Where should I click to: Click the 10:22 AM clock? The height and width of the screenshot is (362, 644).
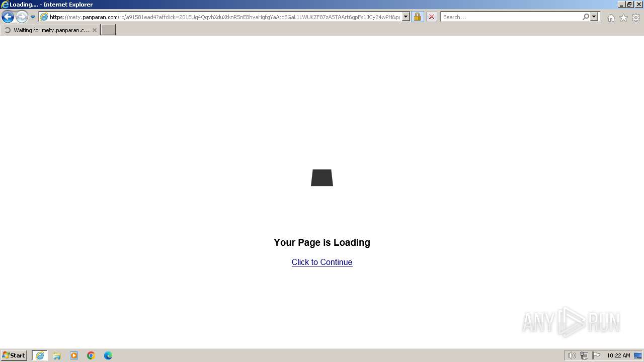pos(618,355)
